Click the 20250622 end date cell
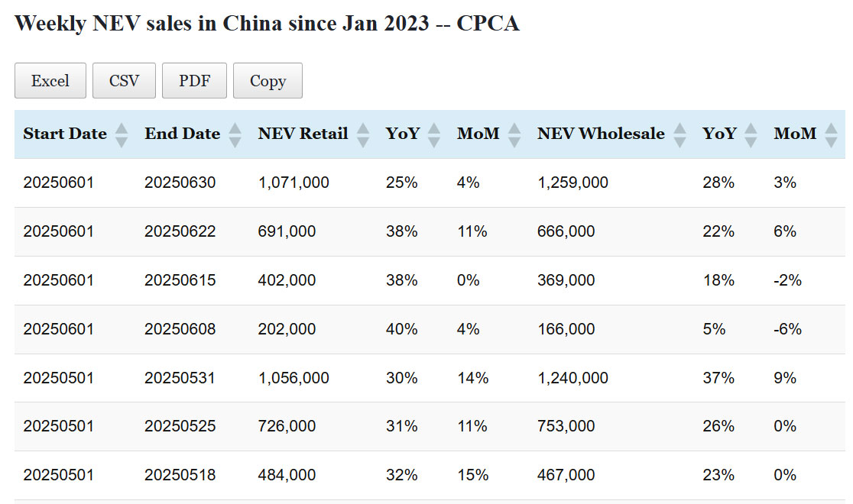853x504 pixels. tap(180, 231)
